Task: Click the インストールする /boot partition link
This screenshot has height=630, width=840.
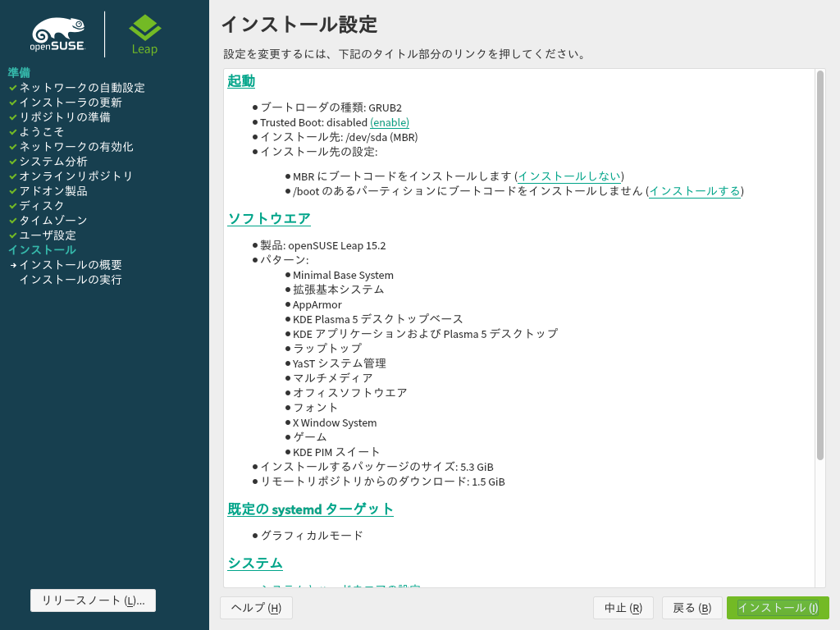Action: [695, 191]
